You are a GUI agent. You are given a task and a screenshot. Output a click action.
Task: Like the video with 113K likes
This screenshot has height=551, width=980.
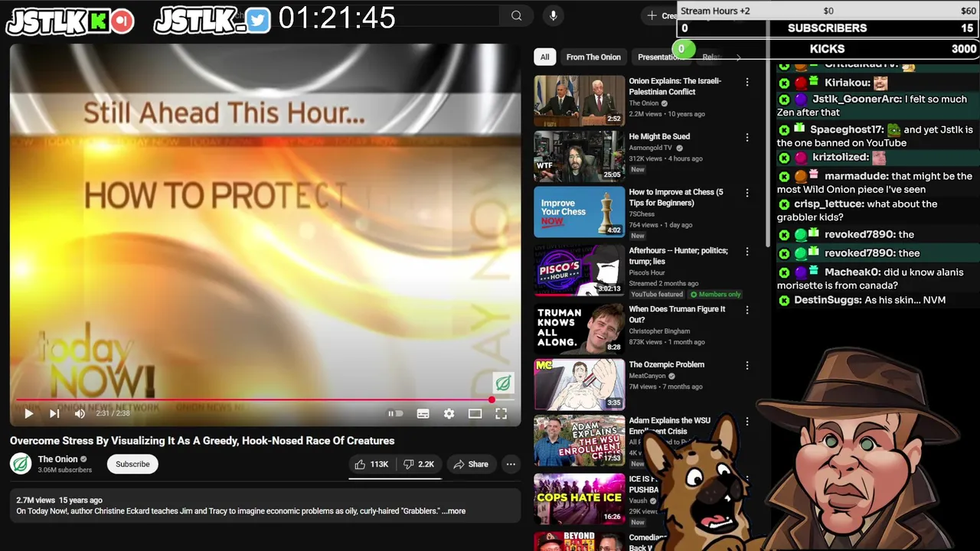371,464
